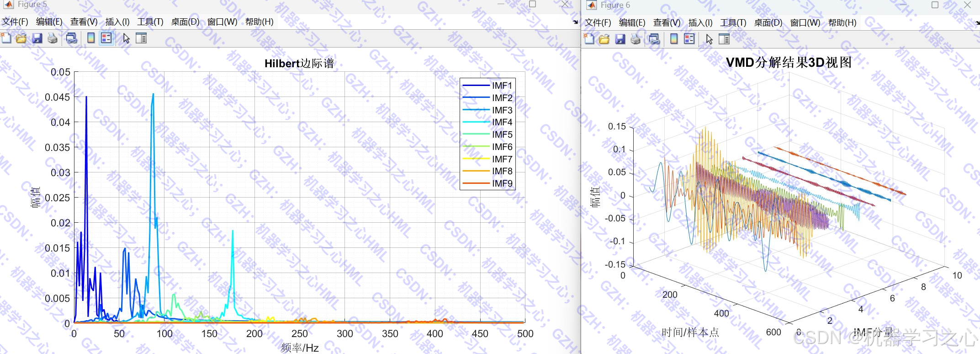
Task: Click New Figure icon in Figure 5 toolbar
Action: (6, 38)
